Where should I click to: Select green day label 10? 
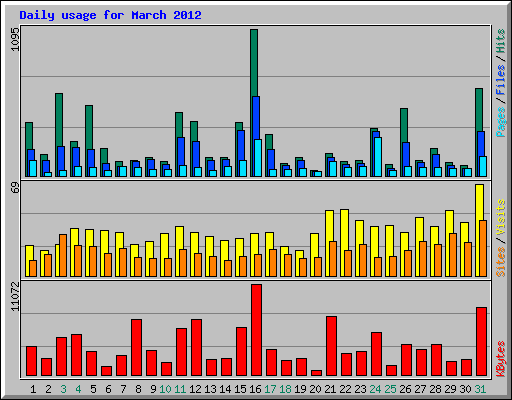coord(165,389)
